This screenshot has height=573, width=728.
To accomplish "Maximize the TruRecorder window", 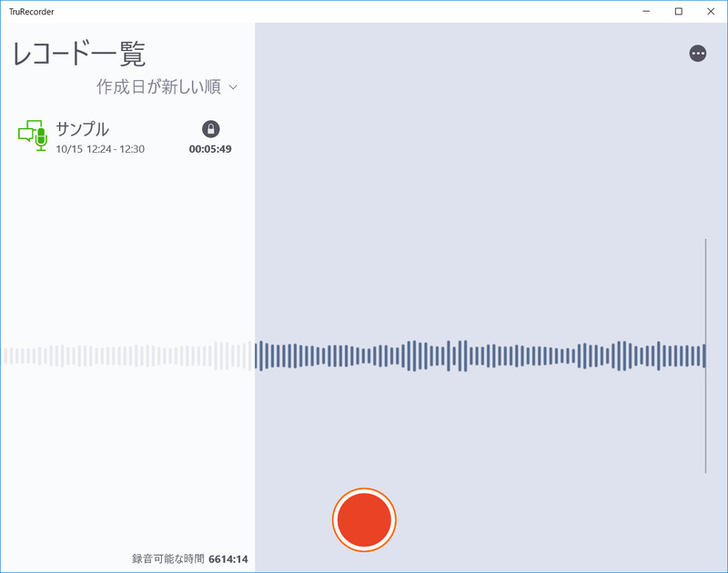I will [680, 12].
